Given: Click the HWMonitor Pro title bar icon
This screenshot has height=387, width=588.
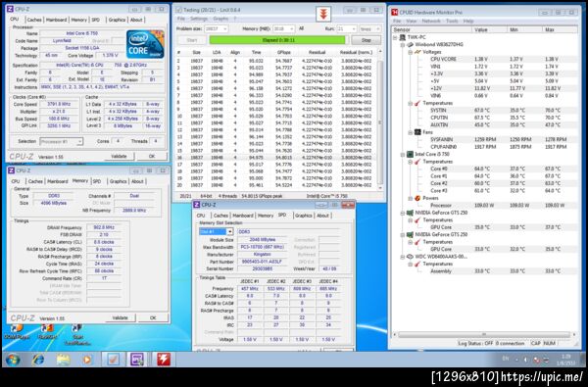Looking at the screenshot, I should pyautogui.click(x=395, y=12).
